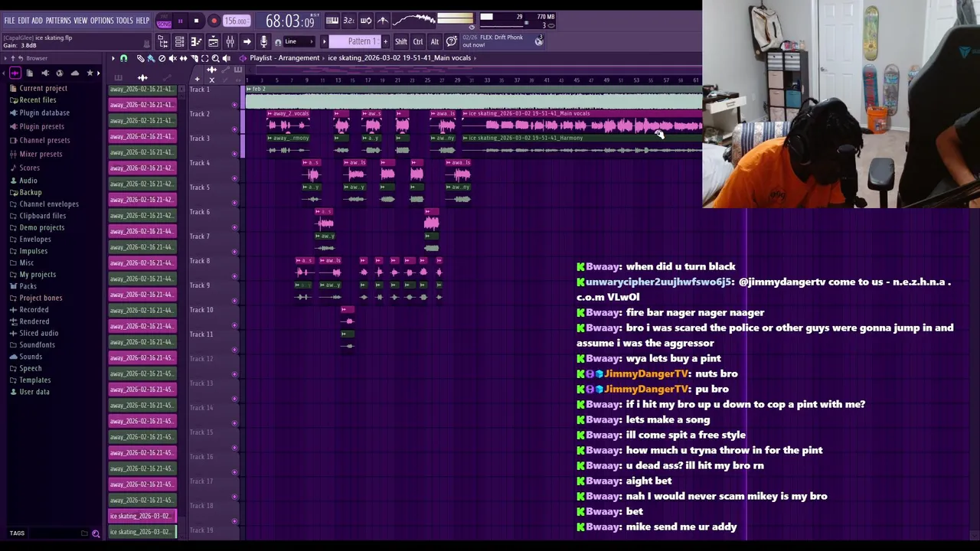Screen dimensions: 980x551
Task: Open the PATTERNS menu
Action: 58,21
